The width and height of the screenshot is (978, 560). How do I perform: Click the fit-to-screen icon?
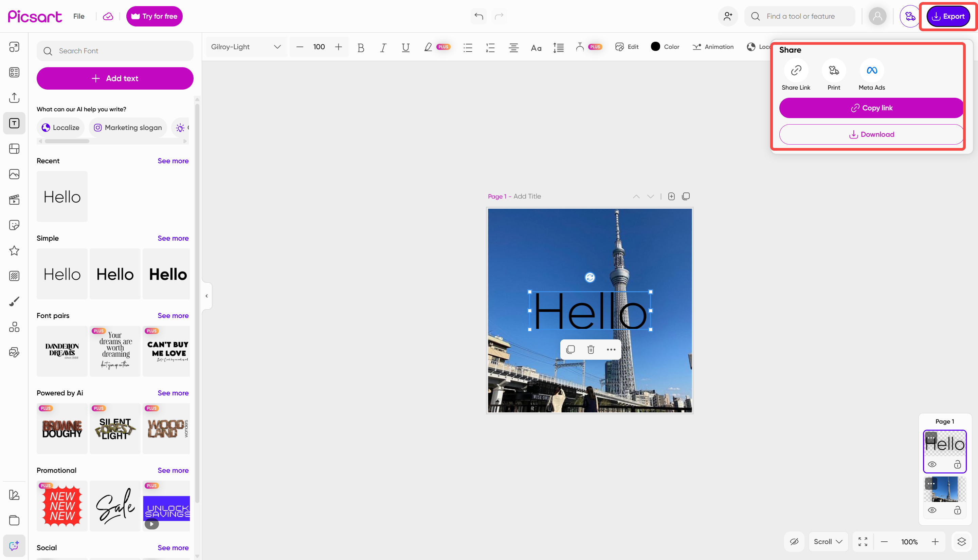[x=863, y=542]
